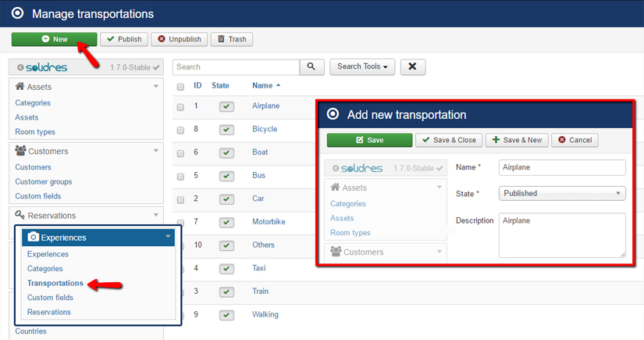Collapse Customers arrow in Add new transportation panel
Screen dimensions: 644x340
(439, 251)
